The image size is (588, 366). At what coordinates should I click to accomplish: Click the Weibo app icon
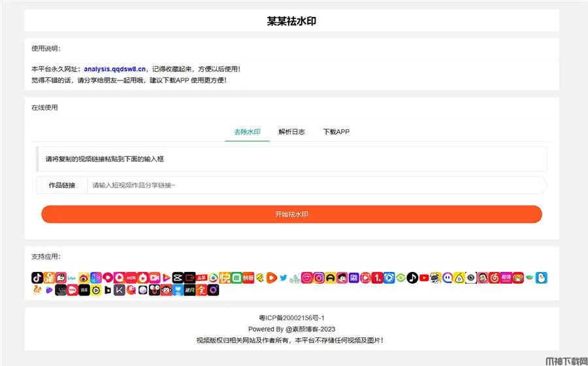84,278
